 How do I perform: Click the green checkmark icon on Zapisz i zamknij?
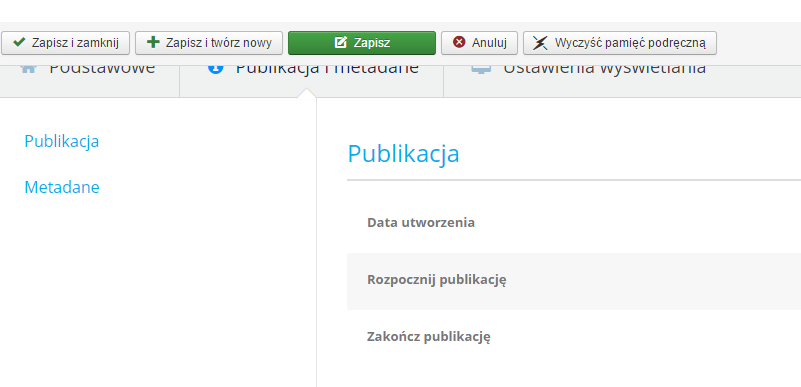(x=19, y=42)
